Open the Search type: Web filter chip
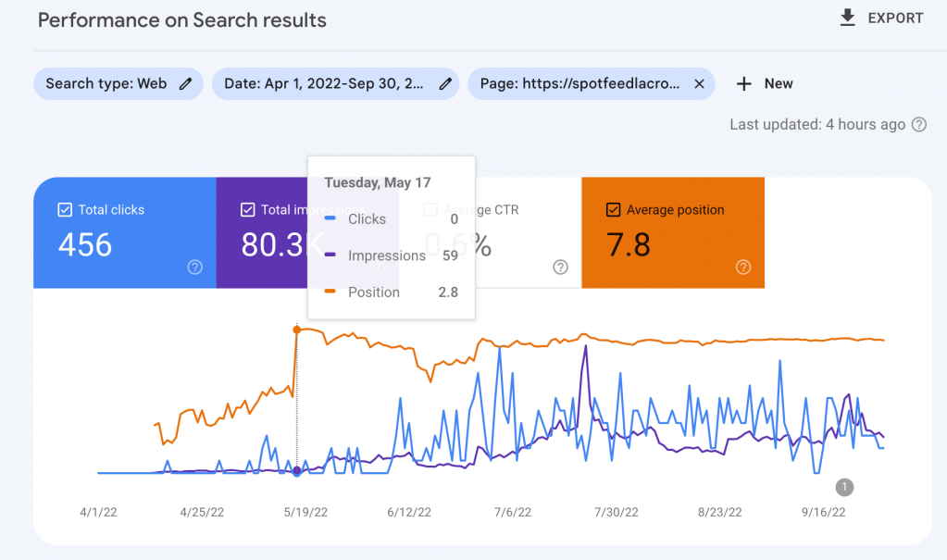 click(106, 83)
